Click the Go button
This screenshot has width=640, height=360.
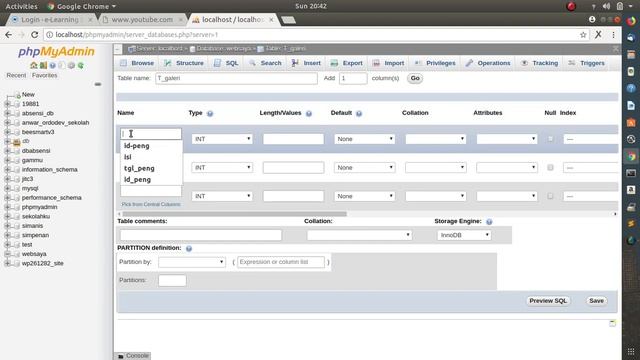point(415,78)
